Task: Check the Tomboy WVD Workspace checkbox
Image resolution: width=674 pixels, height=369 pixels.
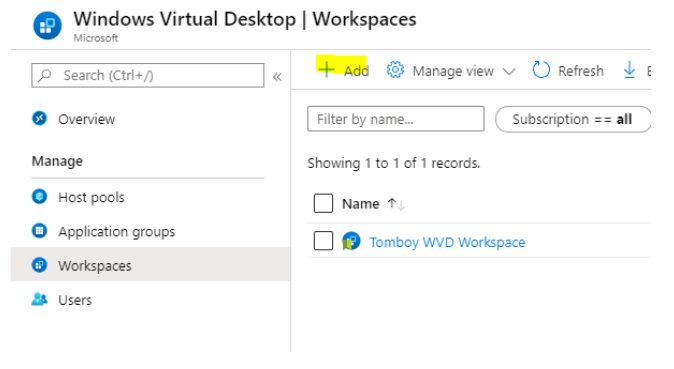Action: 323,241
